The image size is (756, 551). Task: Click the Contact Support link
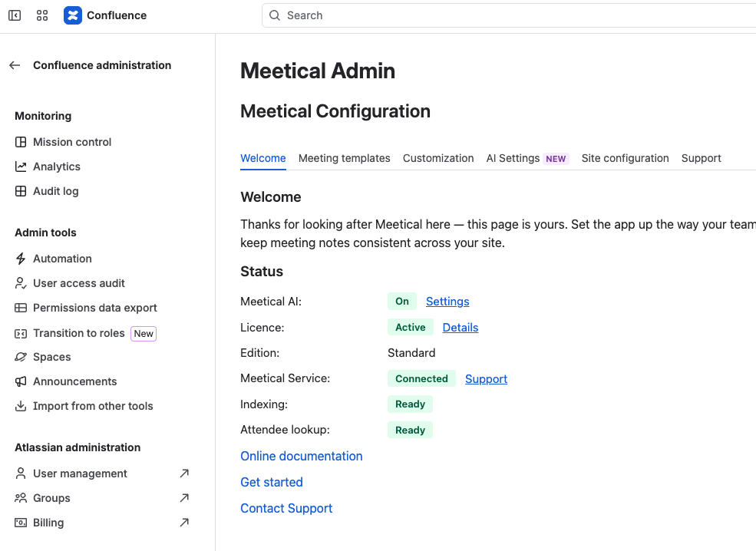coord(286,508)
